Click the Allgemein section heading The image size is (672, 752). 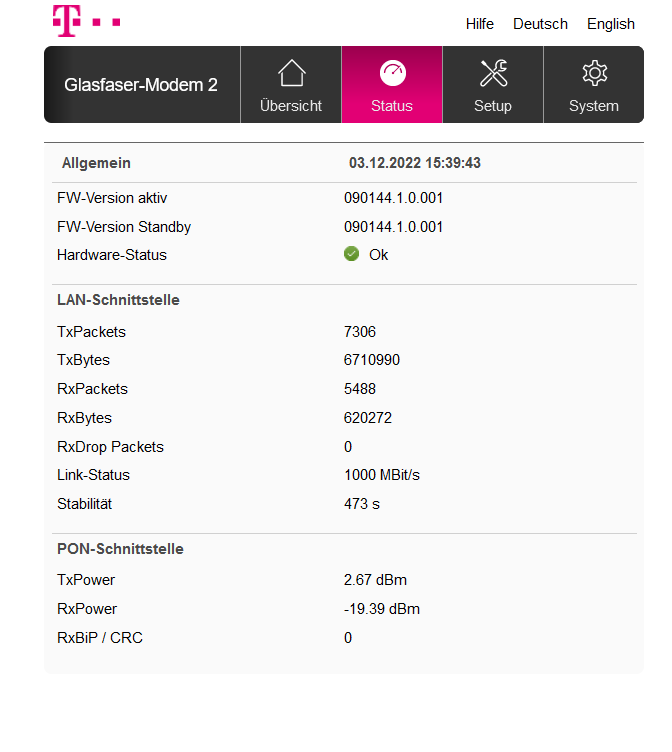(x=96, y=163)
